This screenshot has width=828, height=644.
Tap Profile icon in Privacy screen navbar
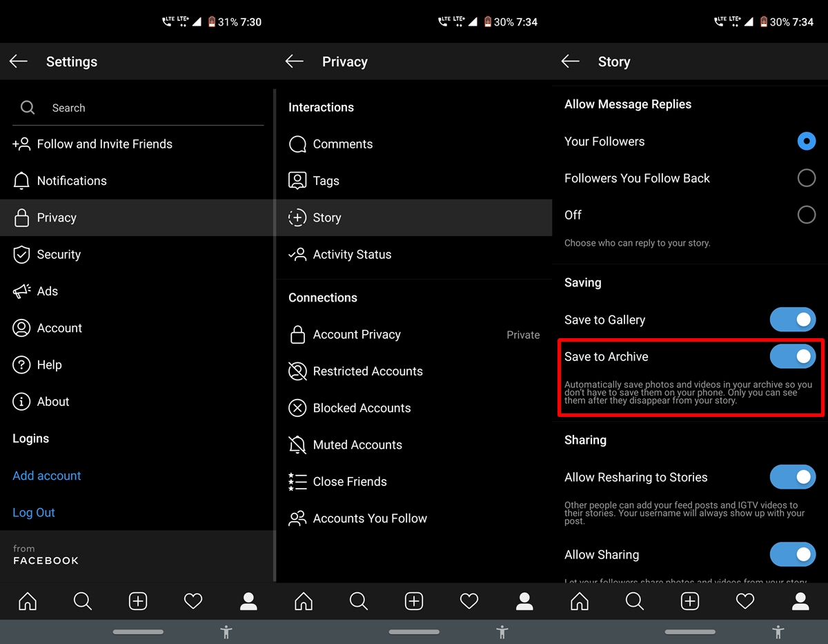point(524,601)
